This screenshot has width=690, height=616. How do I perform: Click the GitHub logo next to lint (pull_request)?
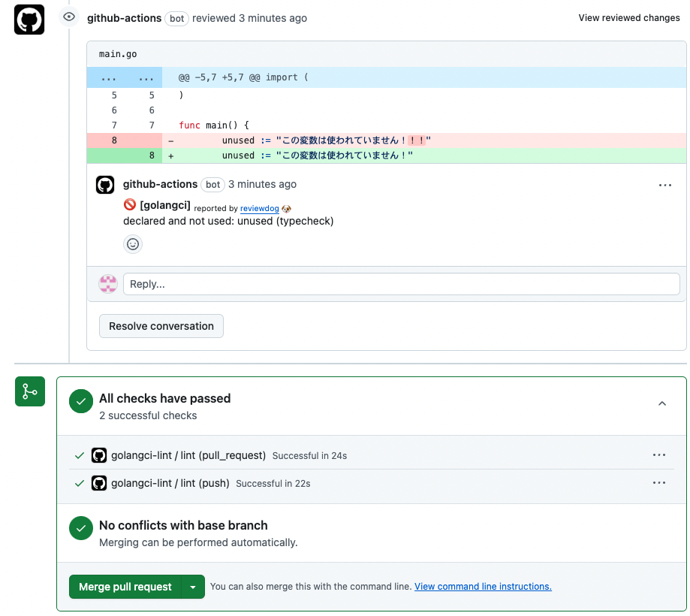(x=99, y=455)
